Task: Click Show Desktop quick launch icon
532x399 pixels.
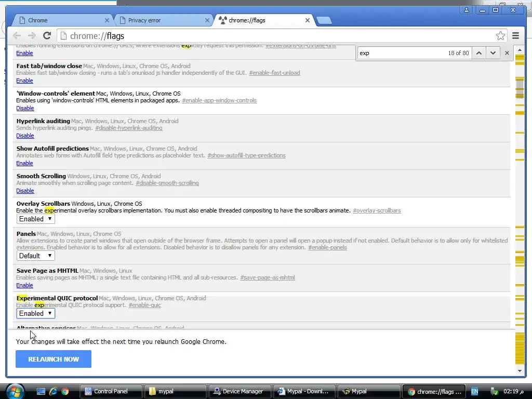Action: click(41, 392)
